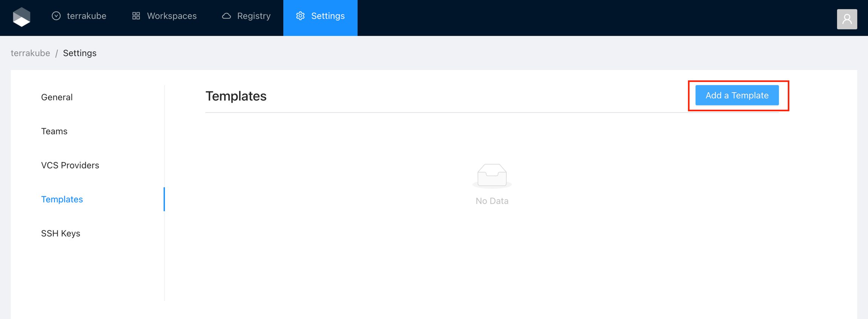Click the No Data placeholder text

point(492,201)
